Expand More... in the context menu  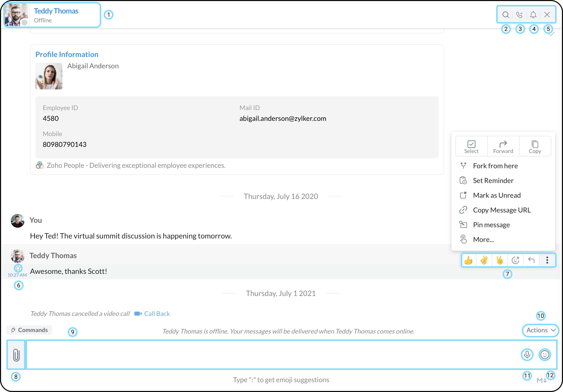483,239
